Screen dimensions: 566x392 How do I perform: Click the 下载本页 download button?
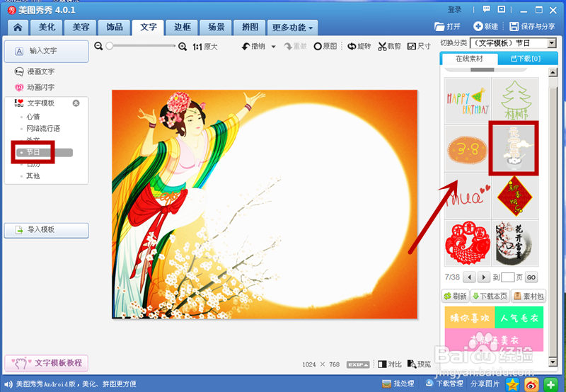(490, 296)
